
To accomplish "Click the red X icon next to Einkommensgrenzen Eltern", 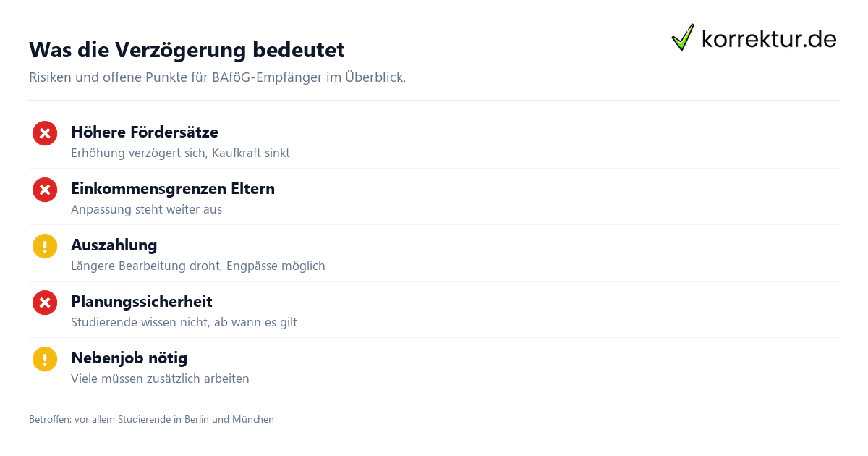I will click(45, 190).
